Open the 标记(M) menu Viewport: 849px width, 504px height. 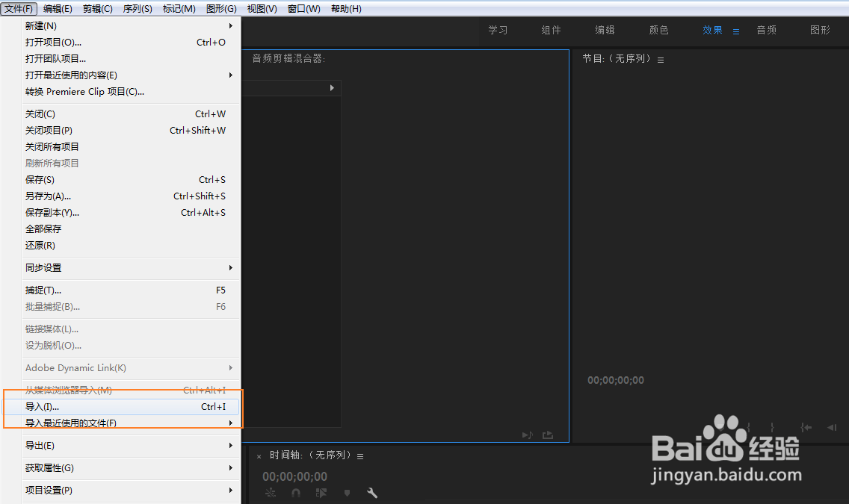tap(179, 9)
